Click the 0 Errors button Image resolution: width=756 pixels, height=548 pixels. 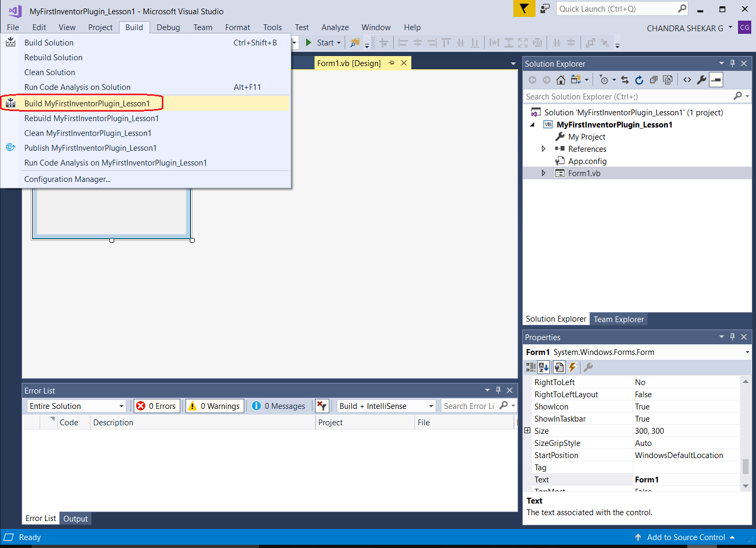(x=156, y=406)
